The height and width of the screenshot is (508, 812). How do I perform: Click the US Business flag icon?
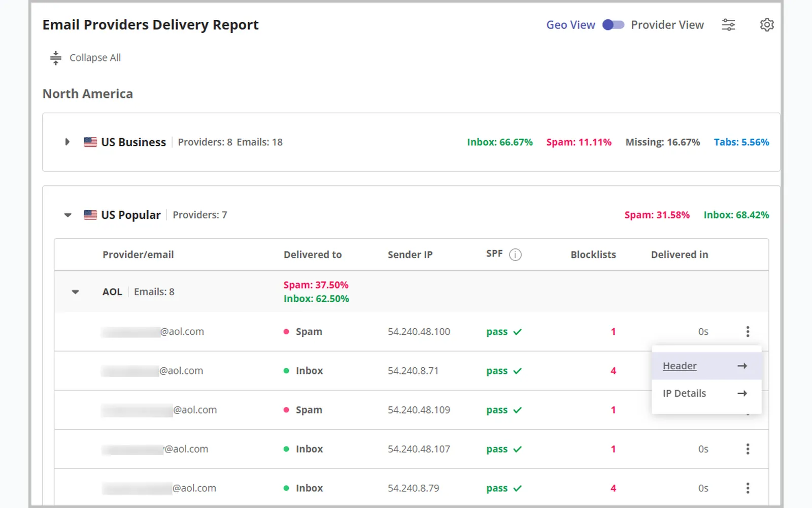pos(90,142)
